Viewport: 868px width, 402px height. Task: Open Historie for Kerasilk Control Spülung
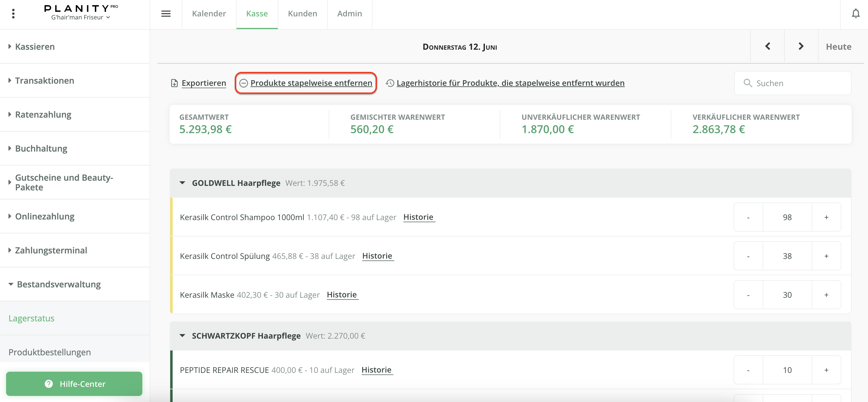point(377,256)
